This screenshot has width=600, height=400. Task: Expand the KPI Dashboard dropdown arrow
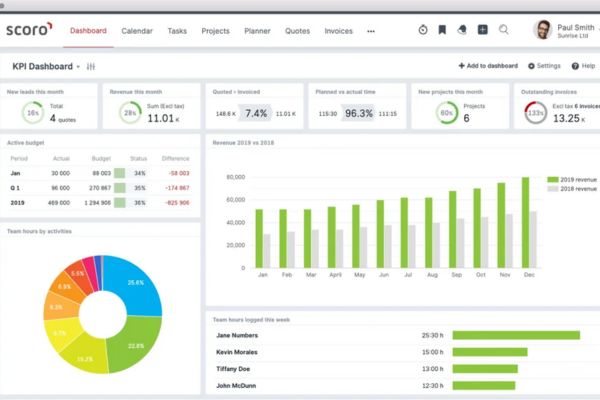coord(78,67)
